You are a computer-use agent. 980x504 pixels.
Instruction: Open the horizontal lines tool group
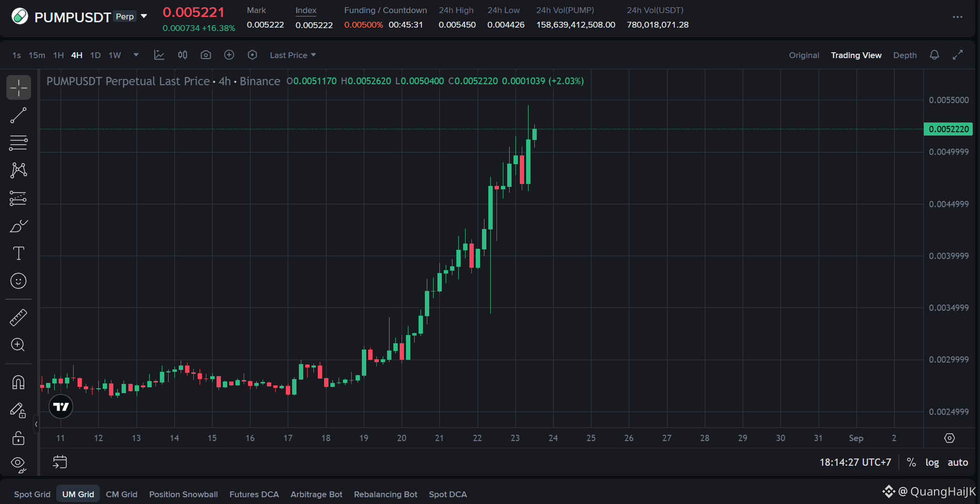[x=18, y=143]
